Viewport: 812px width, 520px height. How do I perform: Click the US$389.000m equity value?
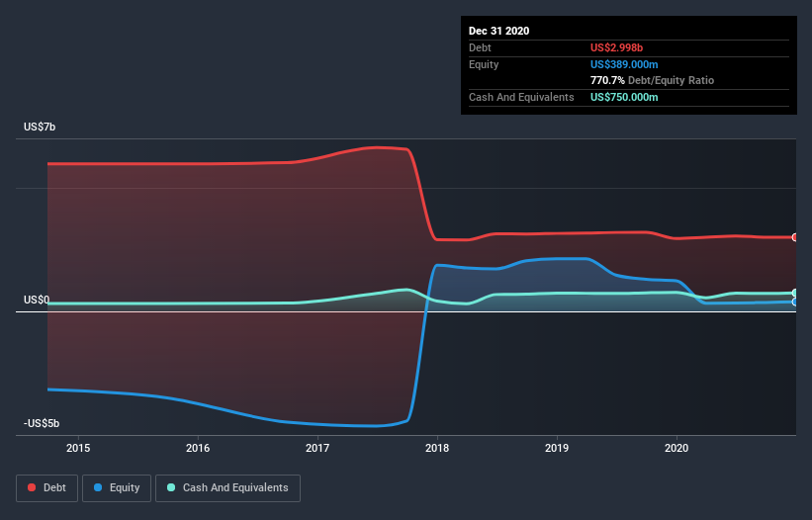pos(624,64)
